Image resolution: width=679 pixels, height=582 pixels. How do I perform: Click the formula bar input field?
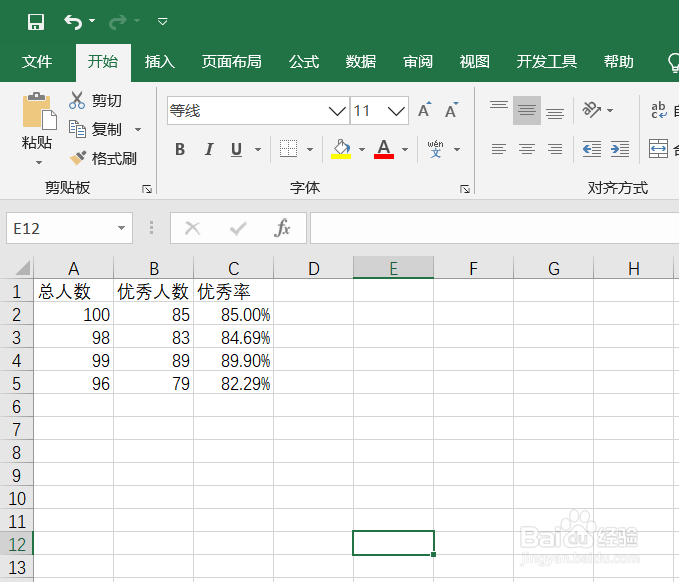click(495, 228)
